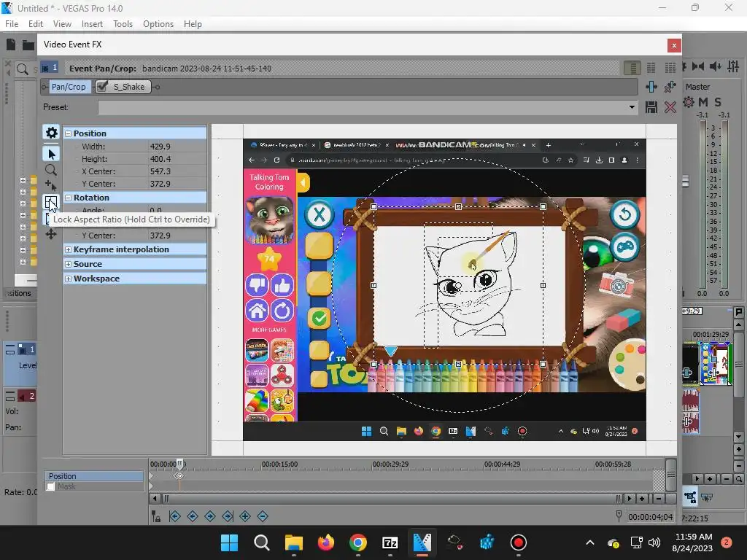Switch to three-column plug-in view
This screenshot has width=747, height=560.
[670, 68]
